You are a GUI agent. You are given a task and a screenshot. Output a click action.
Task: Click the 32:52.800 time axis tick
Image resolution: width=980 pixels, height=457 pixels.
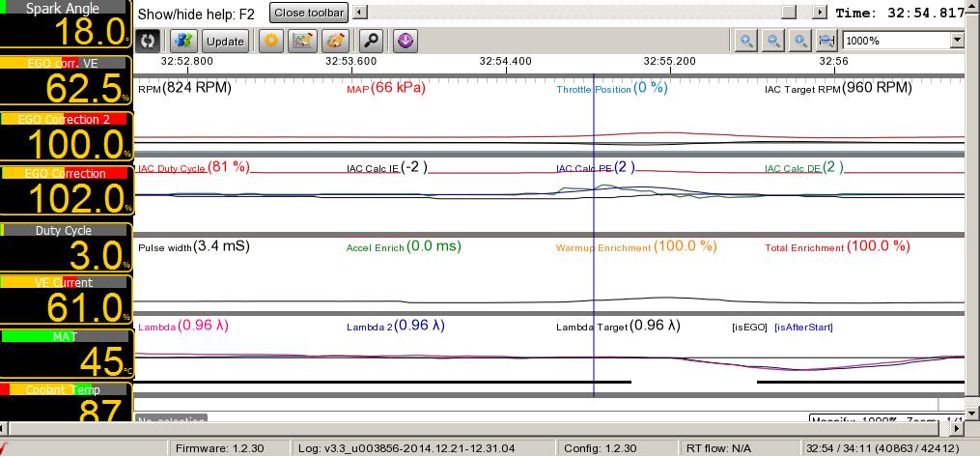point(187,61)
